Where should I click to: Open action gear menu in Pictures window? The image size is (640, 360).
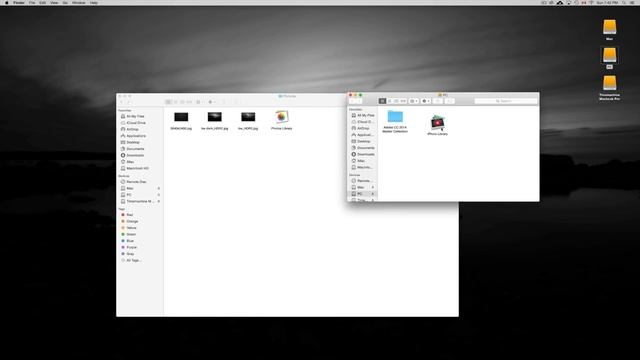tap(211, 102)
